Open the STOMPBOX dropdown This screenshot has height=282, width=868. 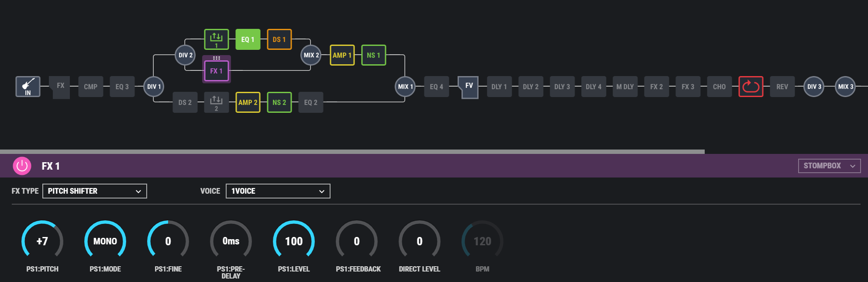coord(830,166)
